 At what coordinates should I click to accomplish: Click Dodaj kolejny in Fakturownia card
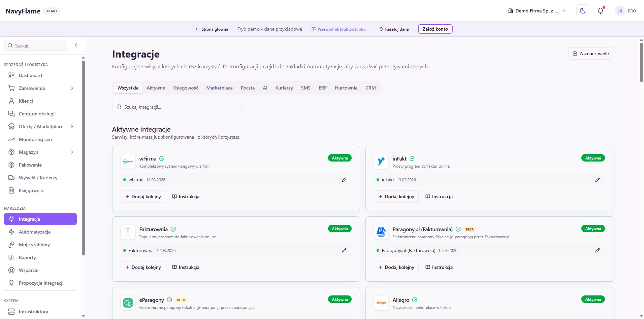[x=143, y=267]
